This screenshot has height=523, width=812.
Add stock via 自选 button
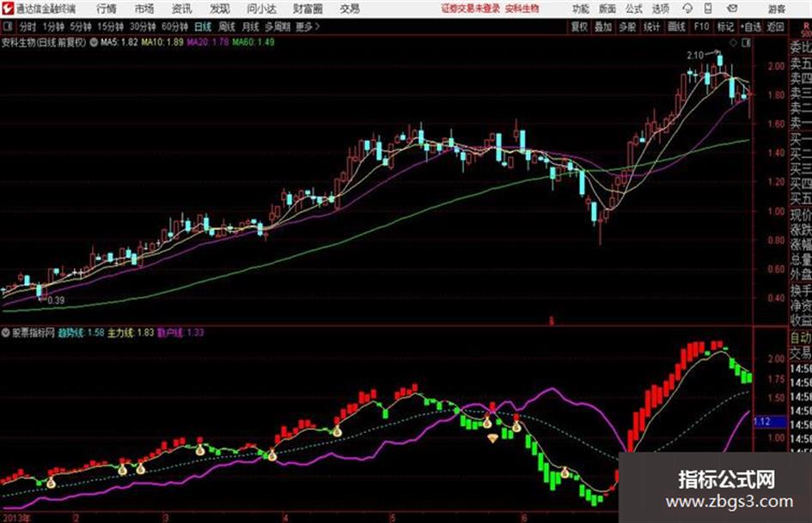click(750, 27)
